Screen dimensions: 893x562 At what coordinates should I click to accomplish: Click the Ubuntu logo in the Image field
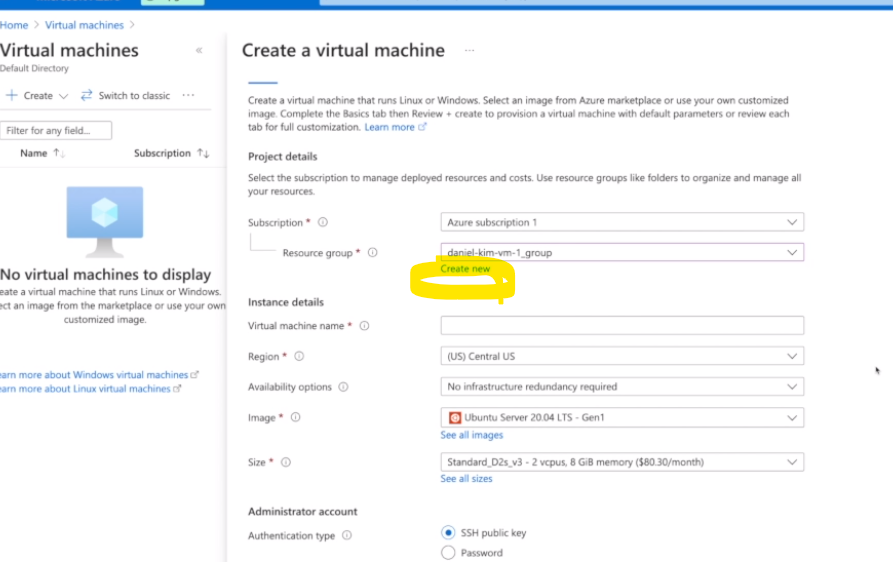point(454,417)
